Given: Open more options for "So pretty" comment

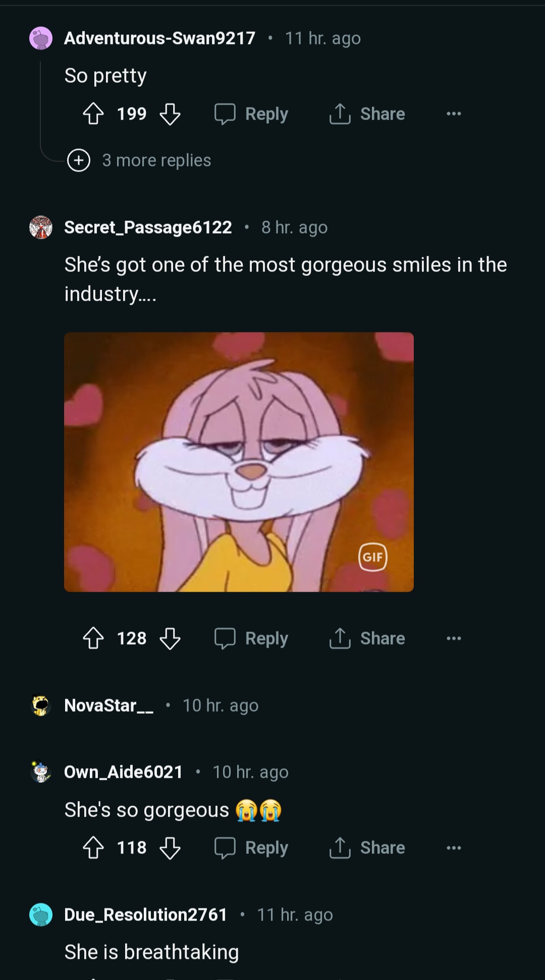Looking at the screenshot, I should (454, 114).
